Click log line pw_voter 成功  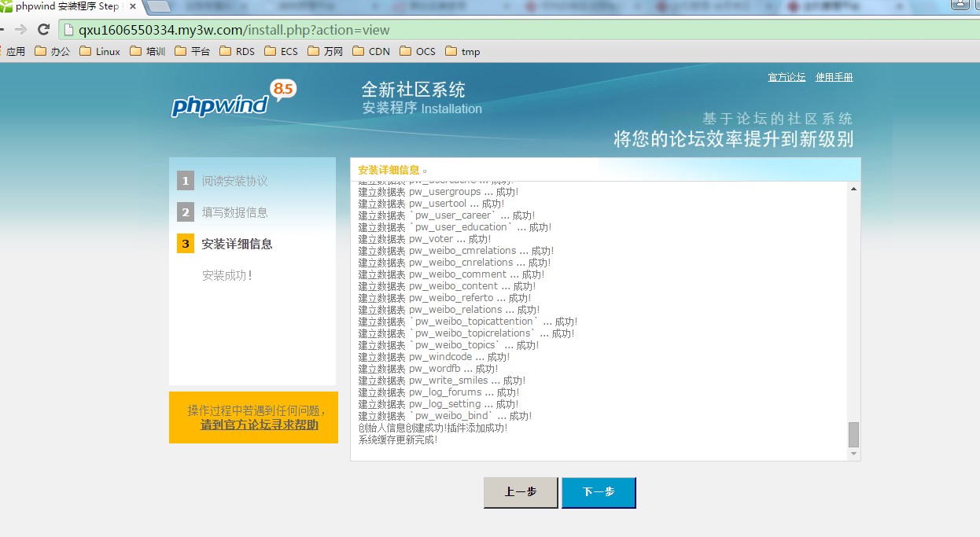[425, 239]
